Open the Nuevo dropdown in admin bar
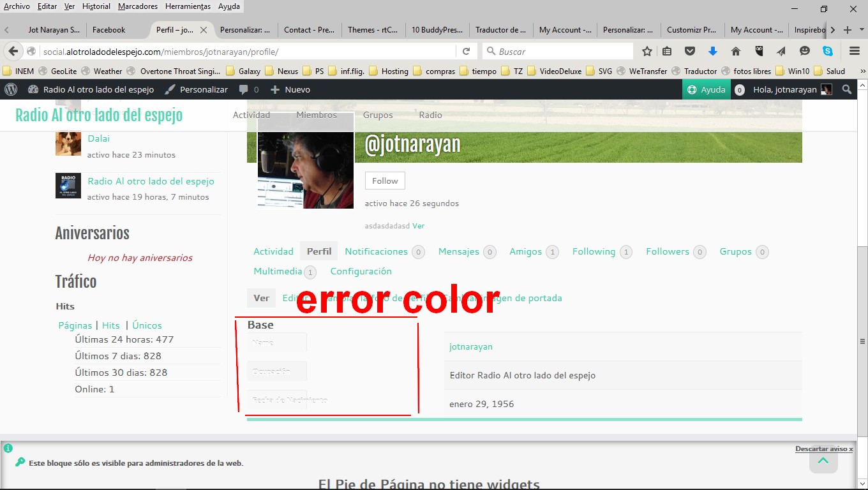 click(290, 90)
